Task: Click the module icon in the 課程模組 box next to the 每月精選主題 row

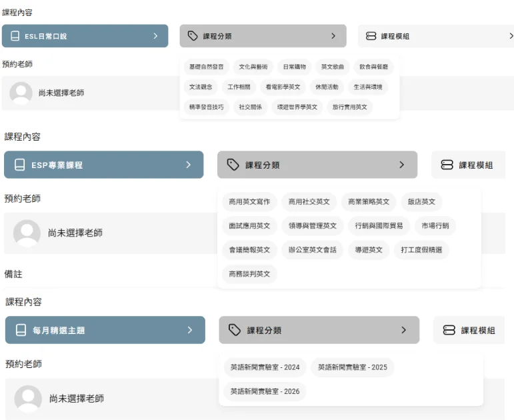Action: [x=449, y=330]
